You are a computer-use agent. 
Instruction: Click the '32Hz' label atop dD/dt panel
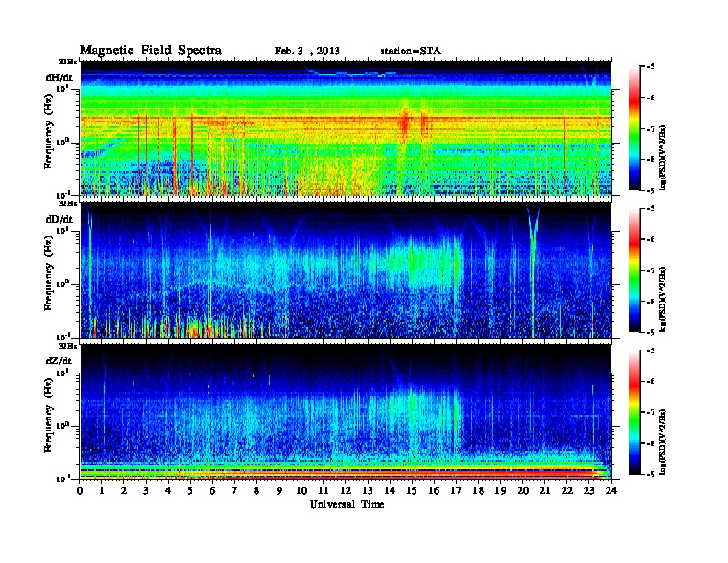pyautogui.click(x=68, y=203)
